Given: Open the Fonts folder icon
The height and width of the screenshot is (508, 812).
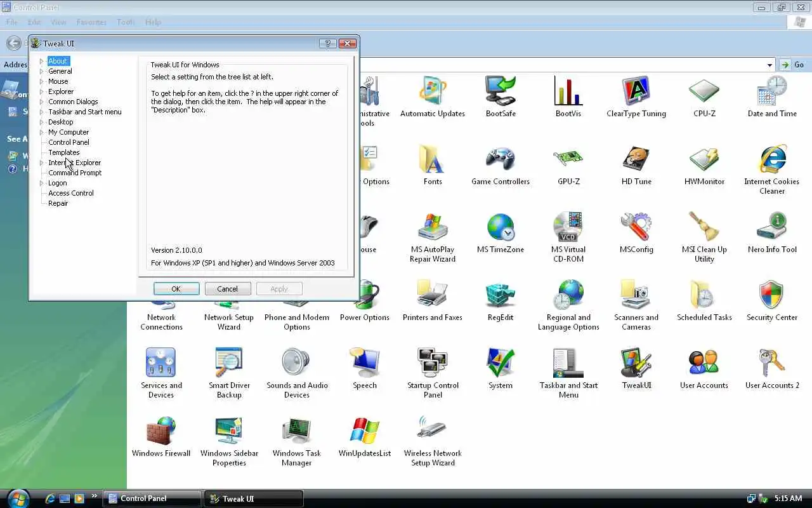Looking at the screenshot, I should pos(433,159).
